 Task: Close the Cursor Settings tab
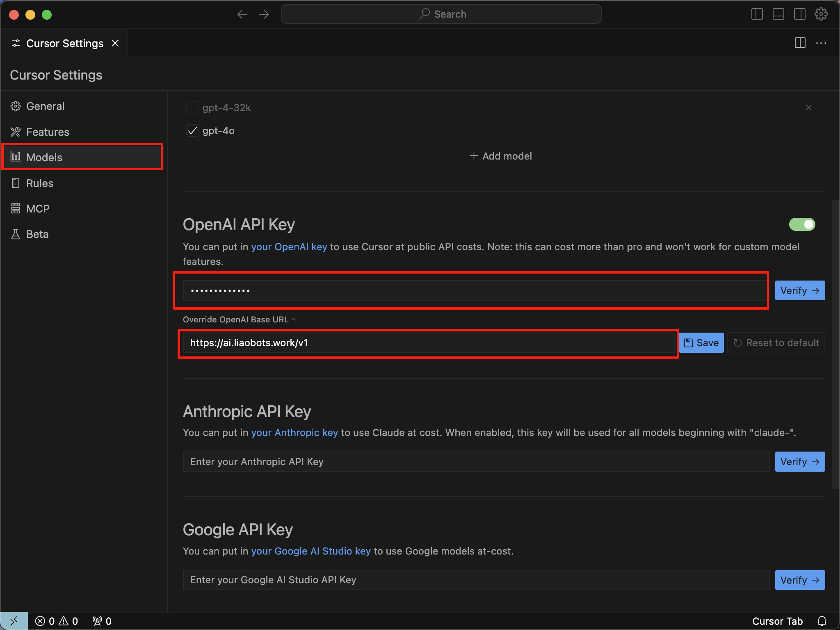(115, 43)
